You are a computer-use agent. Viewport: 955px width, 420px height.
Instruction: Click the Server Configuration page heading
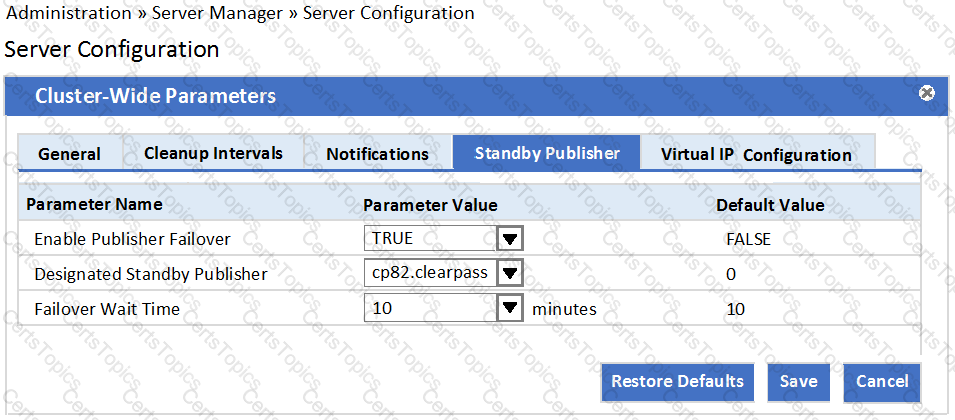112,49
